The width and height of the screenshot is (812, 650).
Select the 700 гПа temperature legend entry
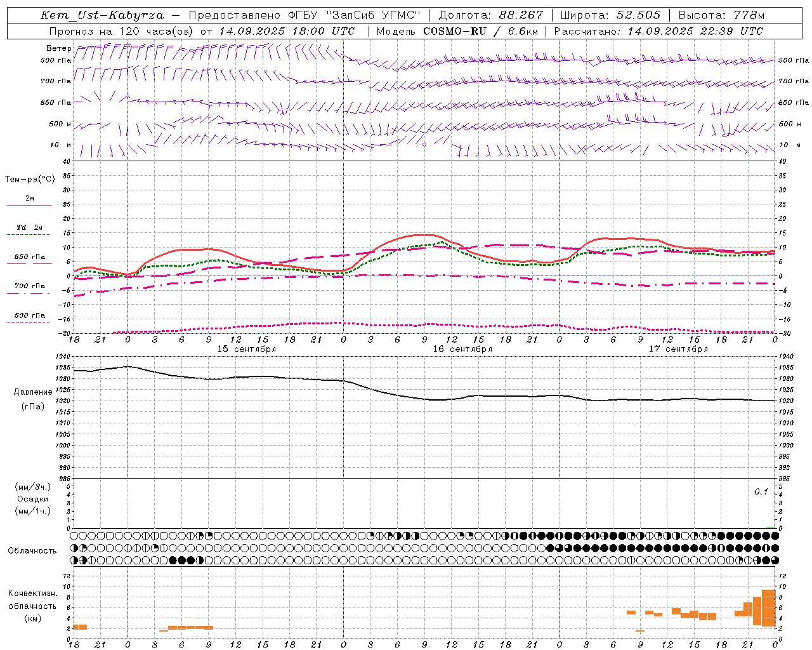pyautogui.click(x=30, y=286)
